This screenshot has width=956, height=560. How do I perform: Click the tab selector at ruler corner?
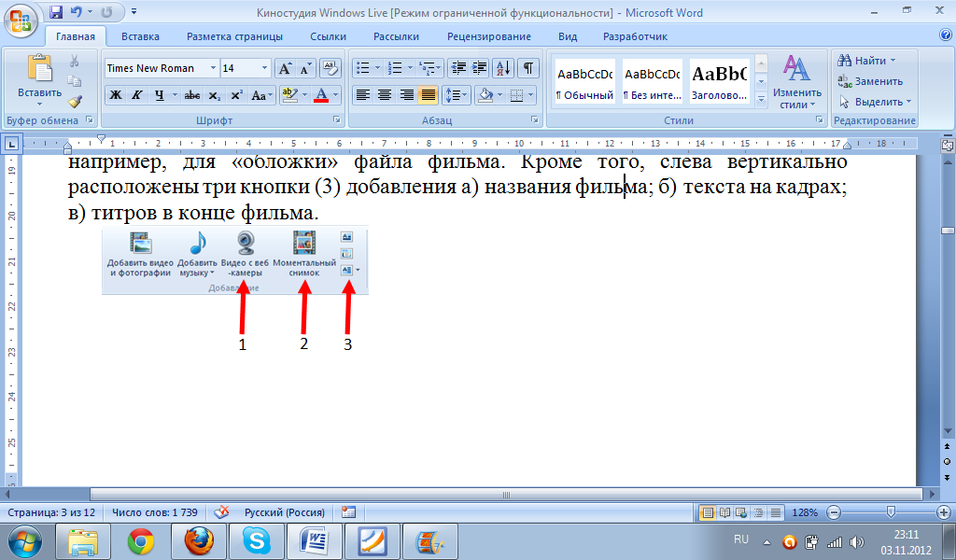tap(11, 145)
